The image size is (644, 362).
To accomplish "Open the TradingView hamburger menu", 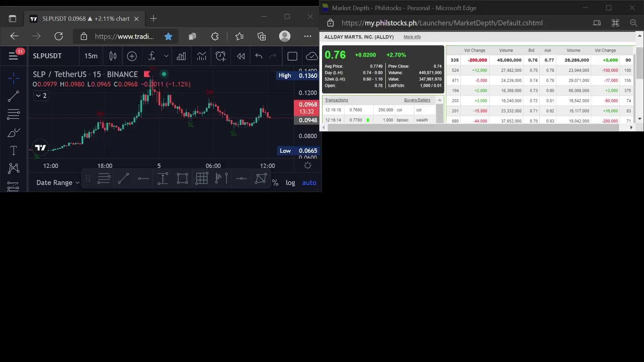I will (14, 56).
